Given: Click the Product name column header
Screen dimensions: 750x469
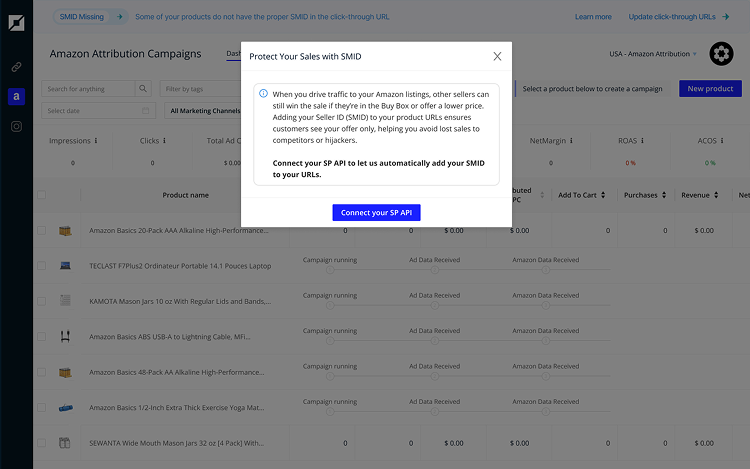Looking at the screenshot, I should point(186,195).
